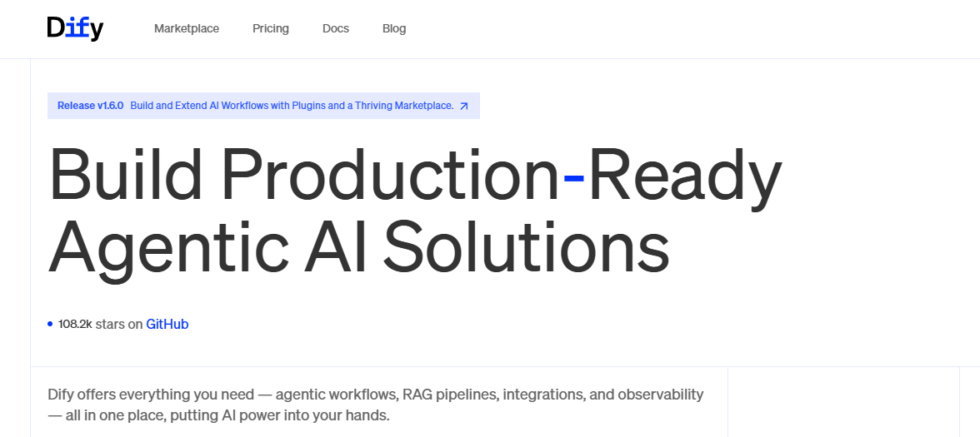Viewport: 980px width, 437px height.
Task: Click the word 'Solutions' in the headline
Action: (x=525, y=246)
